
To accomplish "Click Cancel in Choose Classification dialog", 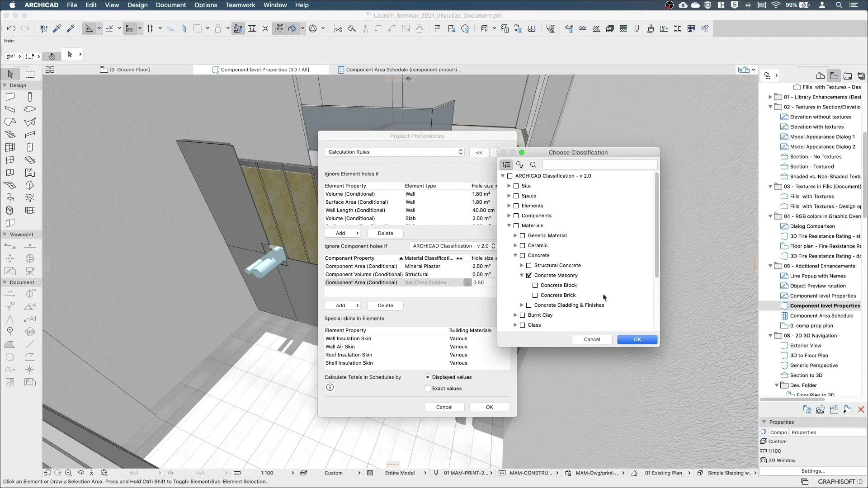I will (592, 339).
